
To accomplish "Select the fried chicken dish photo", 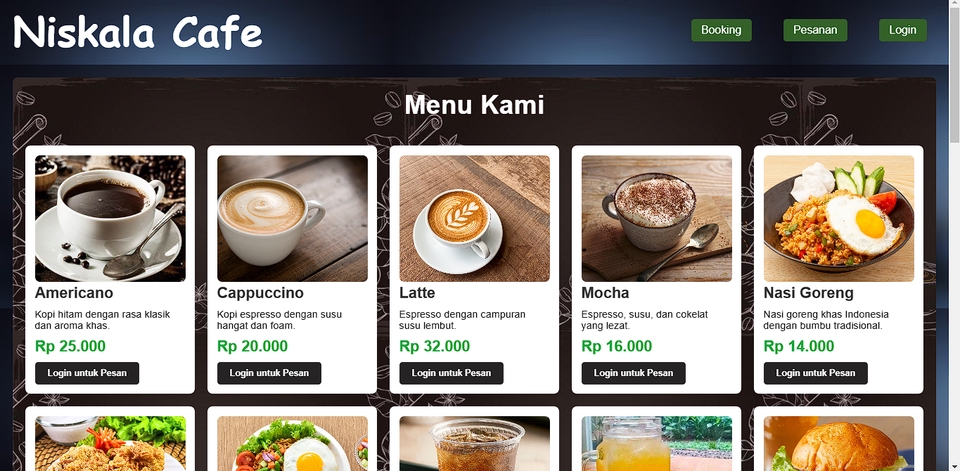I will (x=110, y=443).
